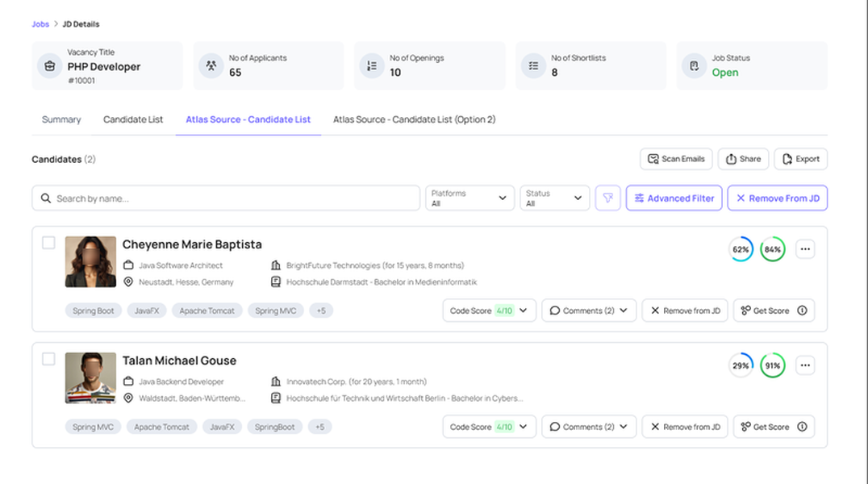Click the No of Shortlists checklist icon
Image resolution: width=868 pixels, height=484 pixels.
534,66
